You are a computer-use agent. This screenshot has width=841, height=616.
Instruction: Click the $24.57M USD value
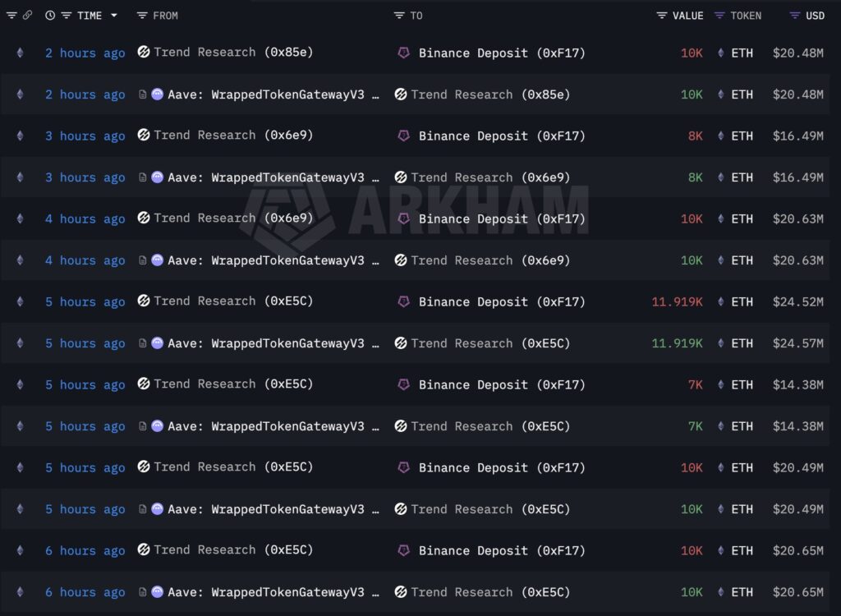coord(797,343)
